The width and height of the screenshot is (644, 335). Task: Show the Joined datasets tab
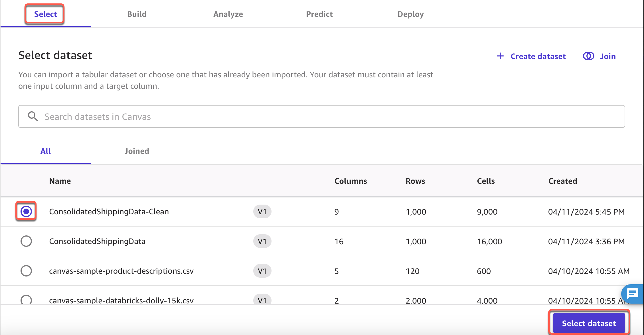[x=137, y=151]
